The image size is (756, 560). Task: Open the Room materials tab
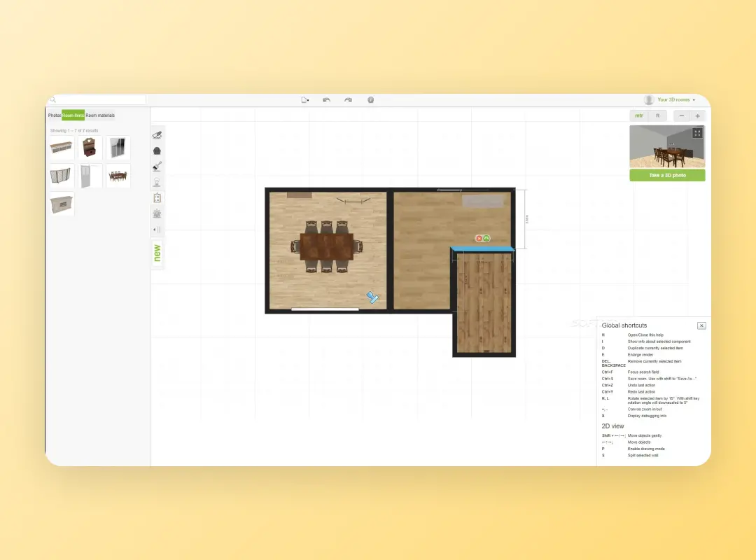[x=100, y=115]
